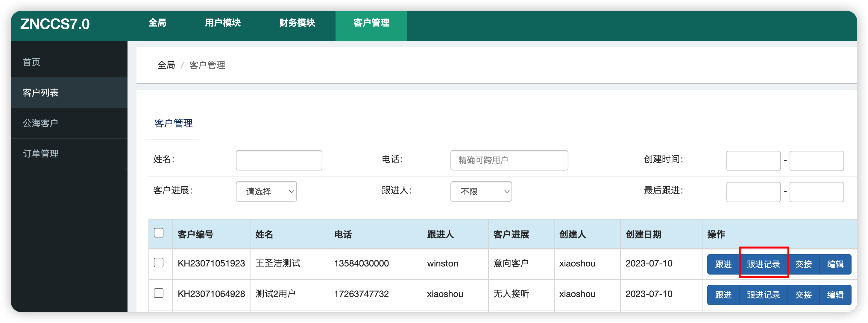Click the name 测试2用户
This screenshot has width=868, height=323.
[275, 294]
